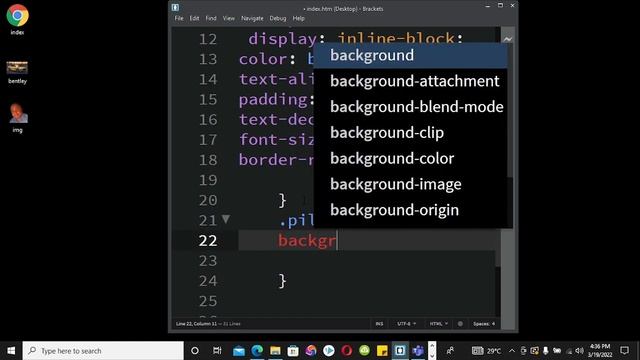Open the Mail app in the taskbar
The image size is (640, 360).
coord(239,351)
